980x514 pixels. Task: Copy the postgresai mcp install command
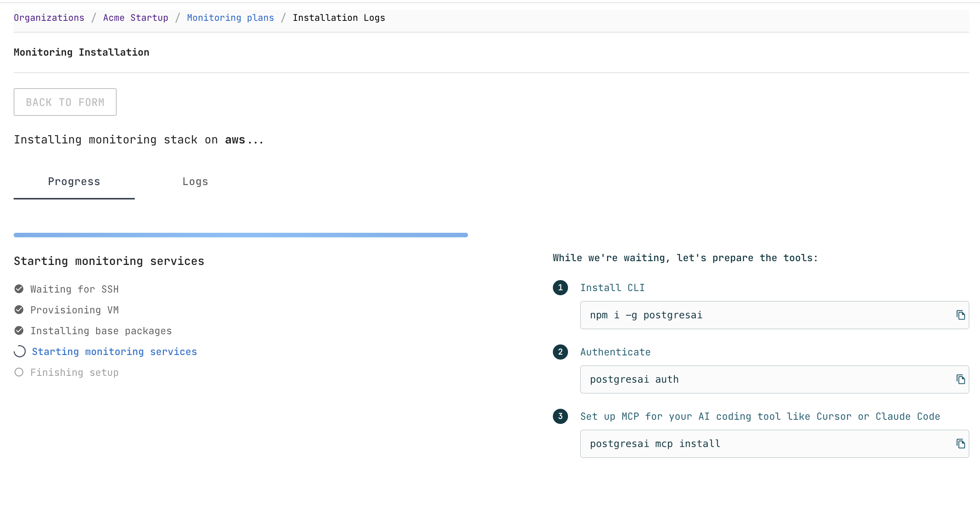coord(961,443)
